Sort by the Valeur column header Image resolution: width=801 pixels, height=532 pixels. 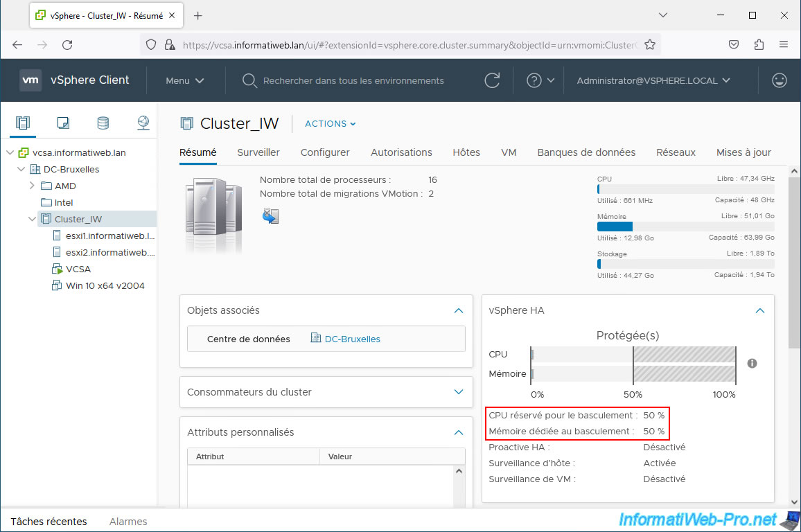[392, 456]
